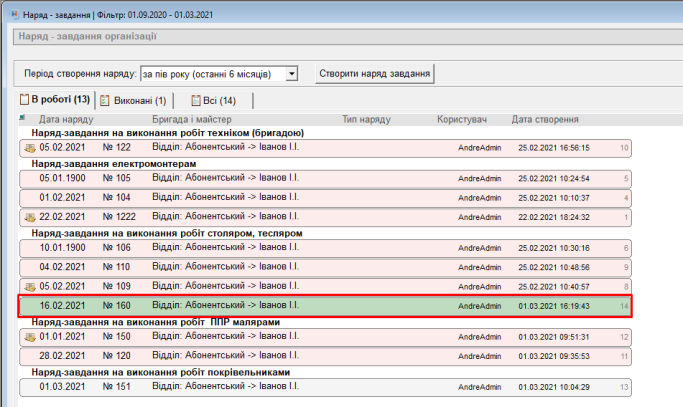This screenshot has height=407, width=683.
Task: Select order № 105 dated 05.01.1900
Action: (325, 179)
